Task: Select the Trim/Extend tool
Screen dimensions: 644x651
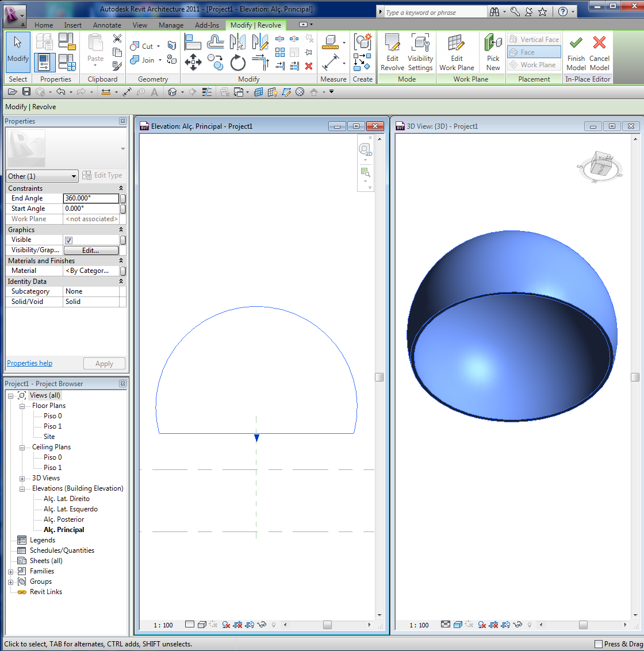Action: (x=262, y=63)
